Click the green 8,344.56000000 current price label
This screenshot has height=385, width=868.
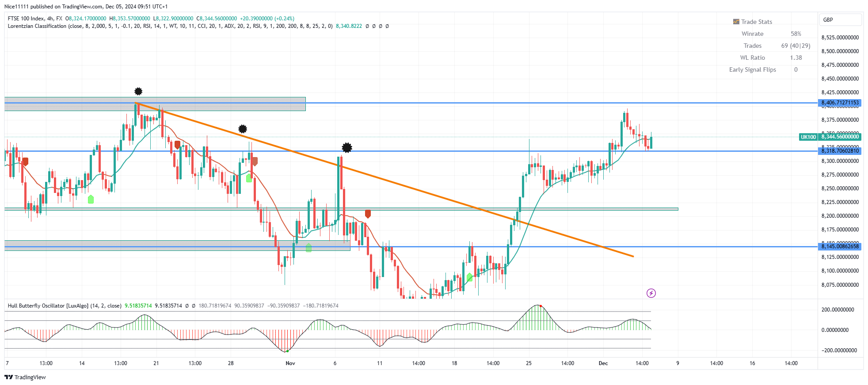tap(840, 137)
